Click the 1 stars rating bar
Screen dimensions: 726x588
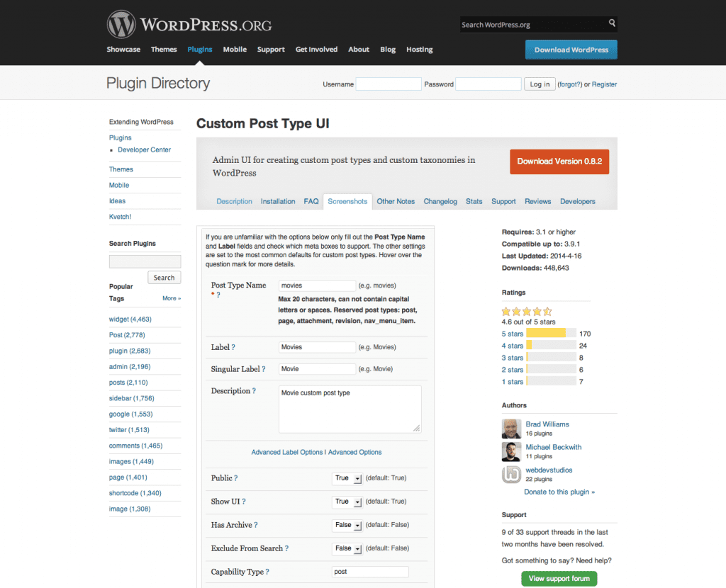[x=551, y=382]
